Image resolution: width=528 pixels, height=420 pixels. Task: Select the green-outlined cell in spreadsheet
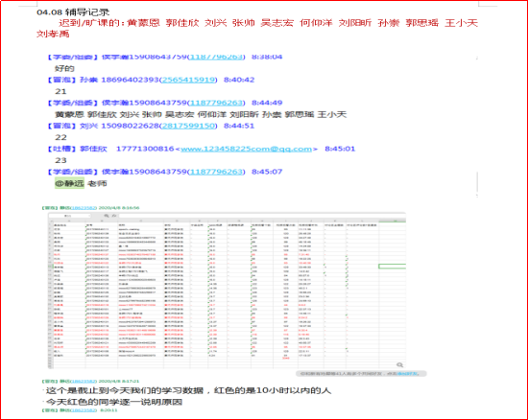coord(392,267)
